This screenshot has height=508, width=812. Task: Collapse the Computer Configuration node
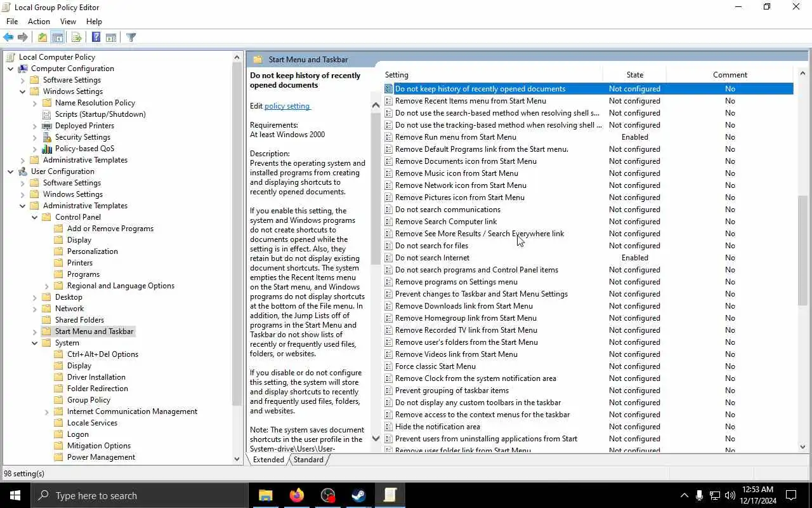[x=11, y=69]
